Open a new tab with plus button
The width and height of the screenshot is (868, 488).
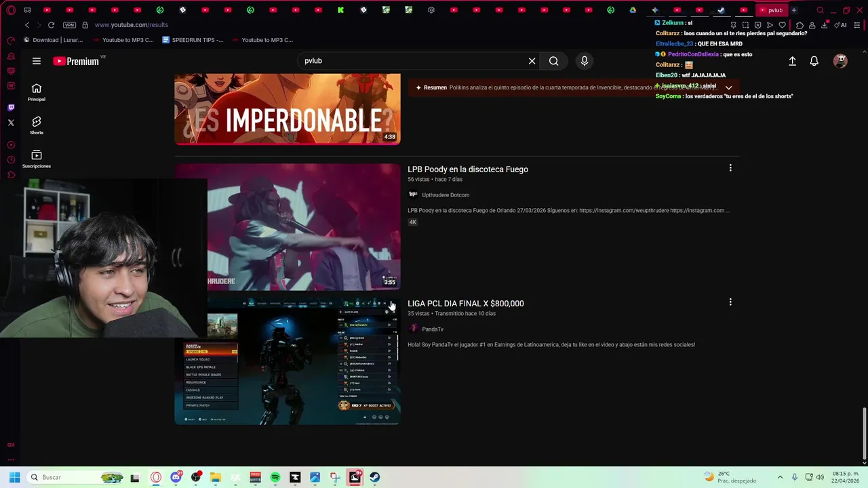794,10
